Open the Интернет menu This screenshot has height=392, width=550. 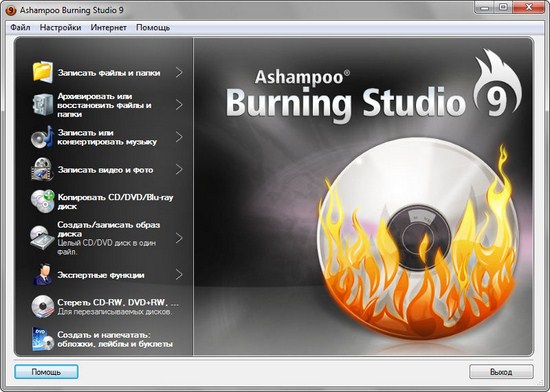click(x=108, y=27)
